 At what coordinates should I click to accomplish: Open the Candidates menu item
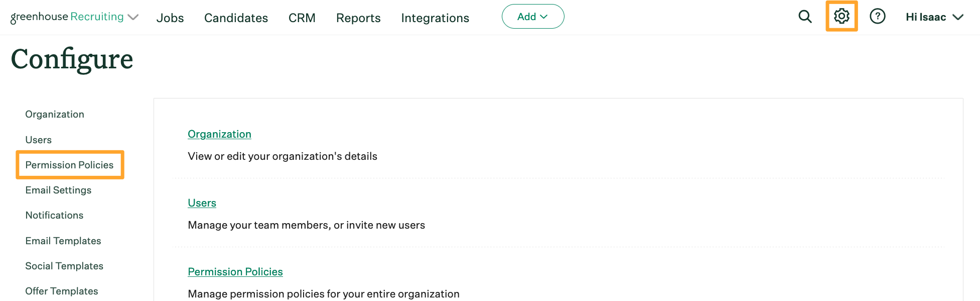(236, 18)
